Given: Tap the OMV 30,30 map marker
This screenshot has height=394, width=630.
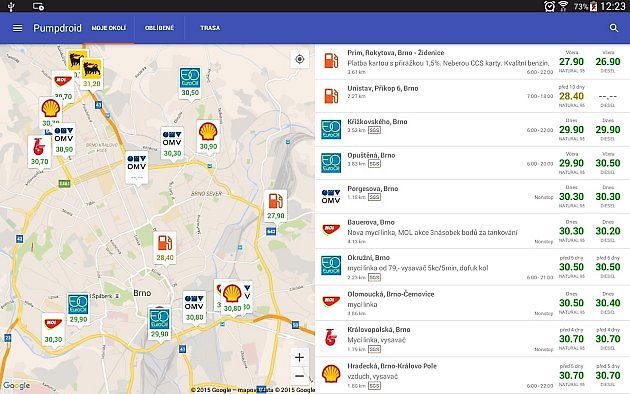Looking at the screenshot, I should point(172,143).
